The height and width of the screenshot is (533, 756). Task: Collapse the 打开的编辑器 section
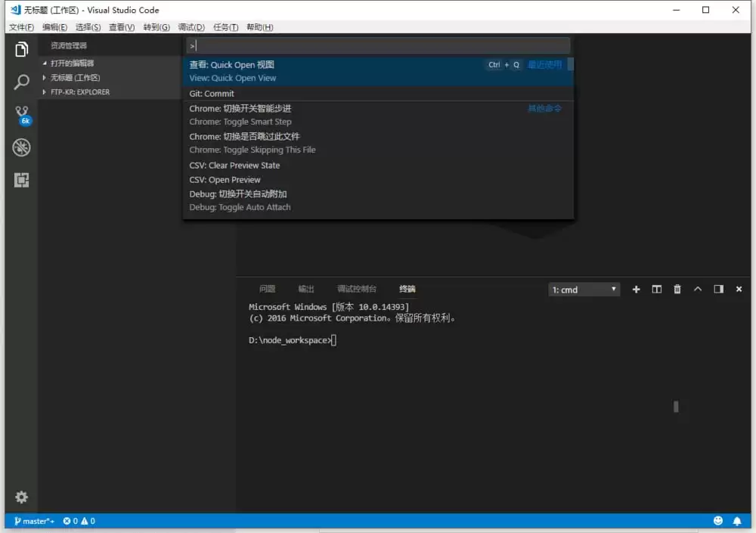click(x=72, y=62)
